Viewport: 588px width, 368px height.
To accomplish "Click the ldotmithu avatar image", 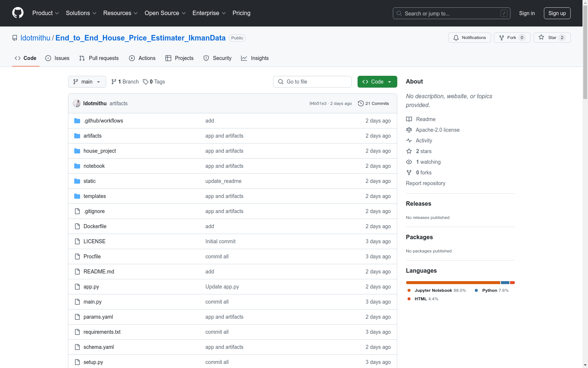I will [x=77, y=103].
